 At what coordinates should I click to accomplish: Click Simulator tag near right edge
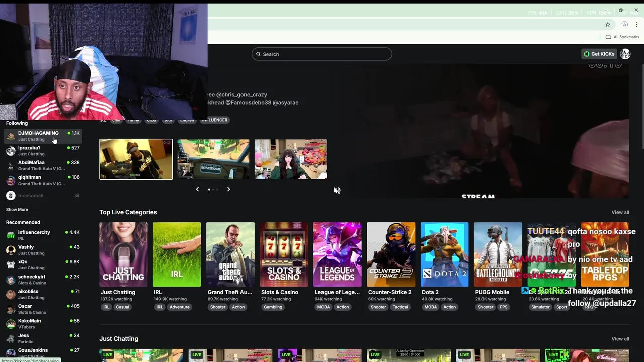(540, 307)
